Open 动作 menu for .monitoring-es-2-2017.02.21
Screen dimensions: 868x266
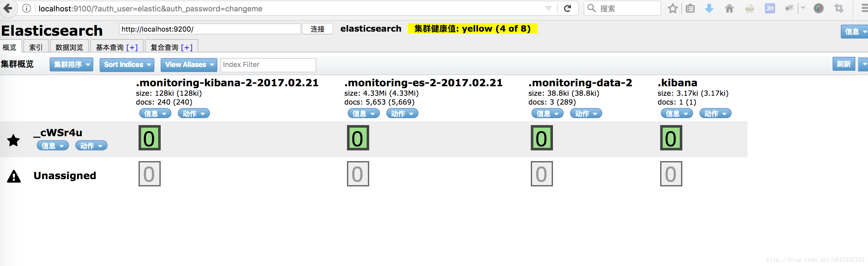[402, 113]
